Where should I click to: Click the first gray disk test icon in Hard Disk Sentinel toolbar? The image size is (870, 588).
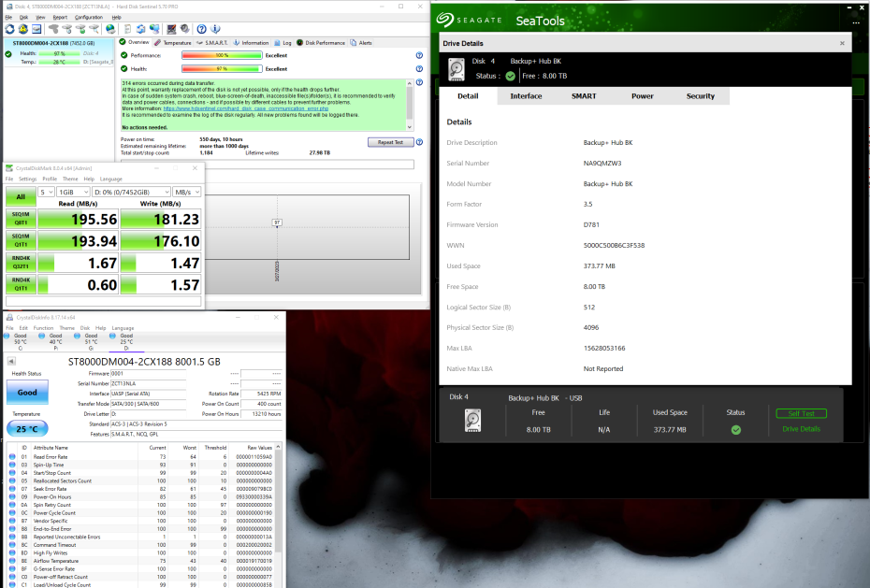(54, 29)
